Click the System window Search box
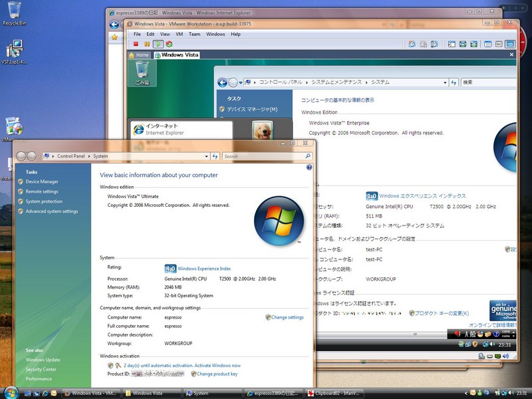The width and height of the screenshot is (532, 399). click(x=267, y=156)
